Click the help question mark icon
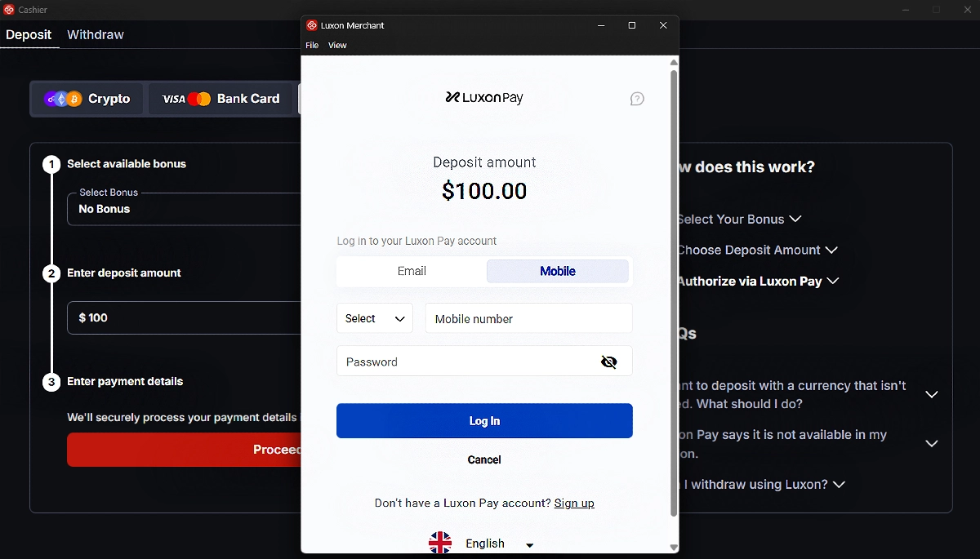The width and height of the screenshot is (980, 559). click(x=637, y=99)
